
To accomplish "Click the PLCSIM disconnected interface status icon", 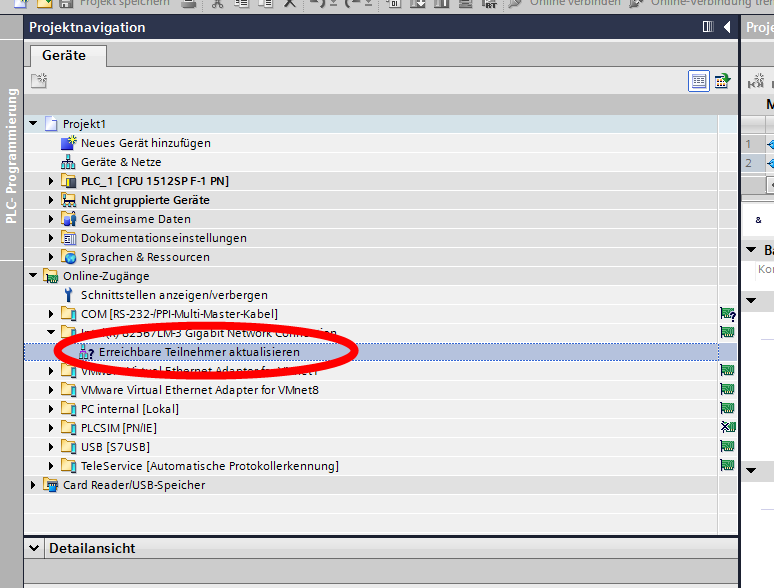I will (x=728, y=428).
